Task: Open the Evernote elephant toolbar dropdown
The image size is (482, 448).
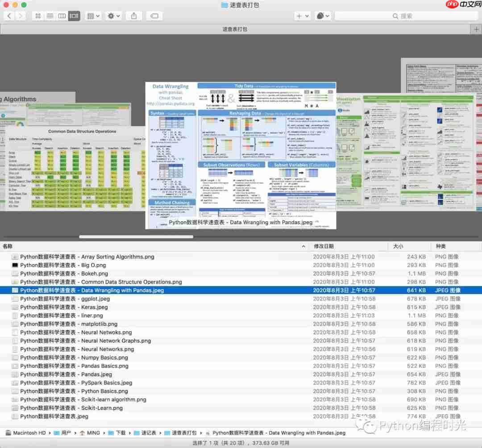Action: [323, 16]
